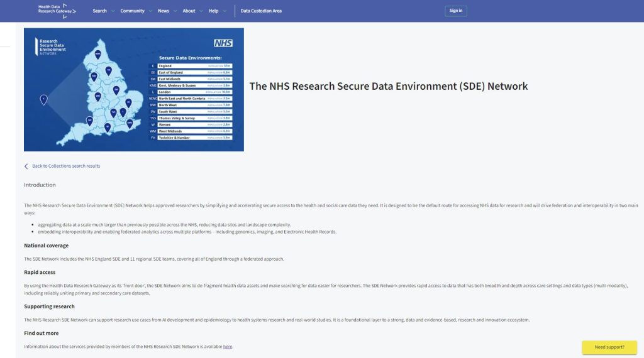
Task: Click the Yorkshire & Humber legend row
Action: tap(191, 138)
